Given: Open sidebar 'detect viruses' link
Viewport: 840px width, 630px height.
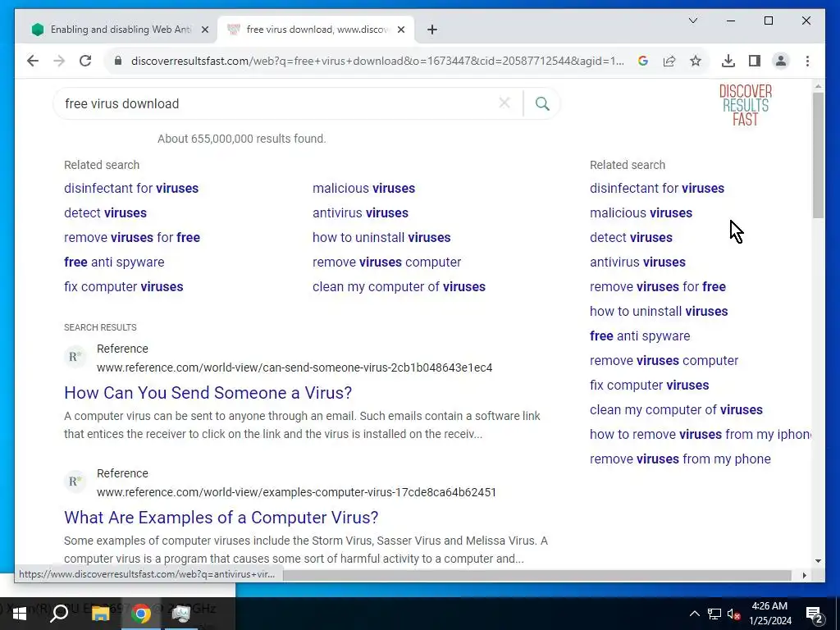Looking at the screenshot, I should tap(631, 237).
